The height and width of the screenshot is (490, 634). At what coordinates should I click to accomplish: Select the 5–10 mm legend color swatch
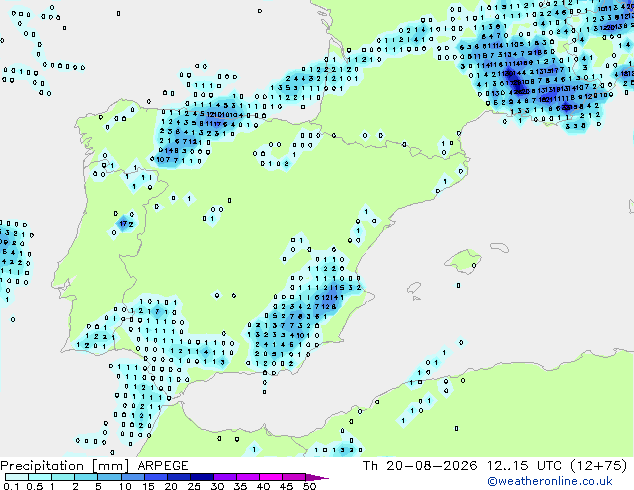point(109,477)
